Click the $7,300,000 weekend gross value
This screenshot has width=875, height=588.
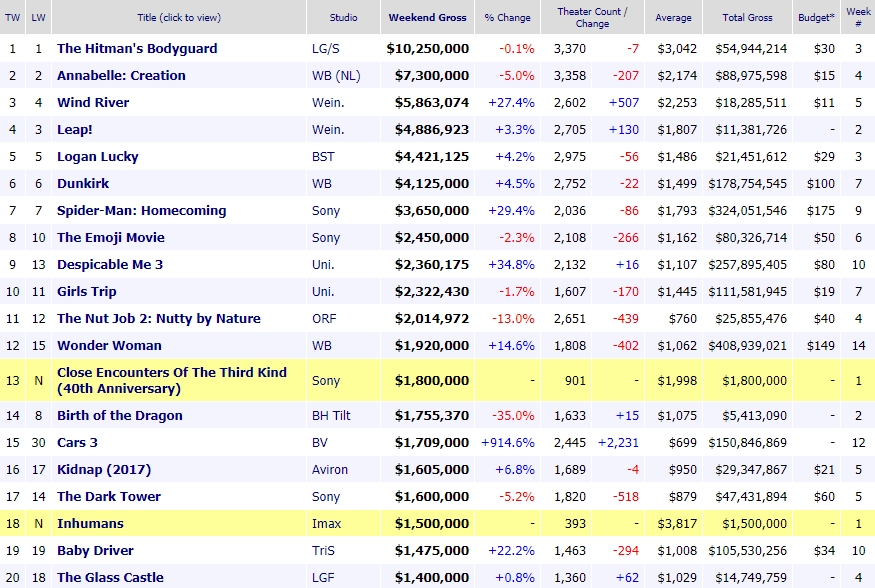[x=432, y=75]
